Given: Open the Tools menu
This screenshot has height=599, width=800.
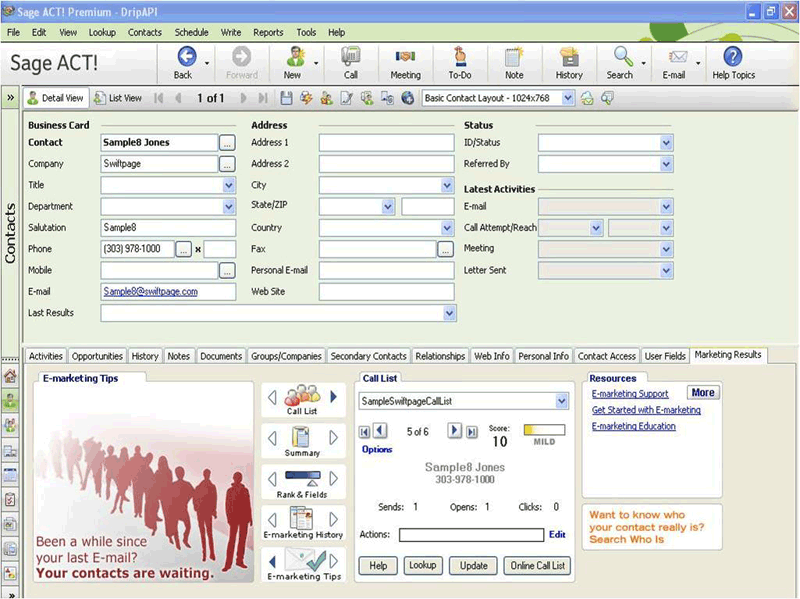Looking at the screenshot, I should coord(306,32).
